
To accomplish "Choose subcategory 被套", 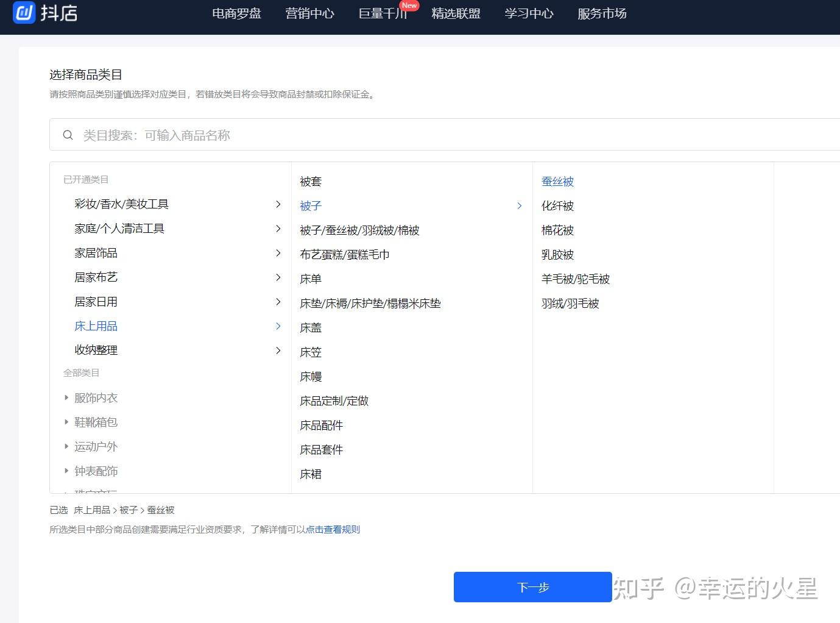I will pos(311,182).
